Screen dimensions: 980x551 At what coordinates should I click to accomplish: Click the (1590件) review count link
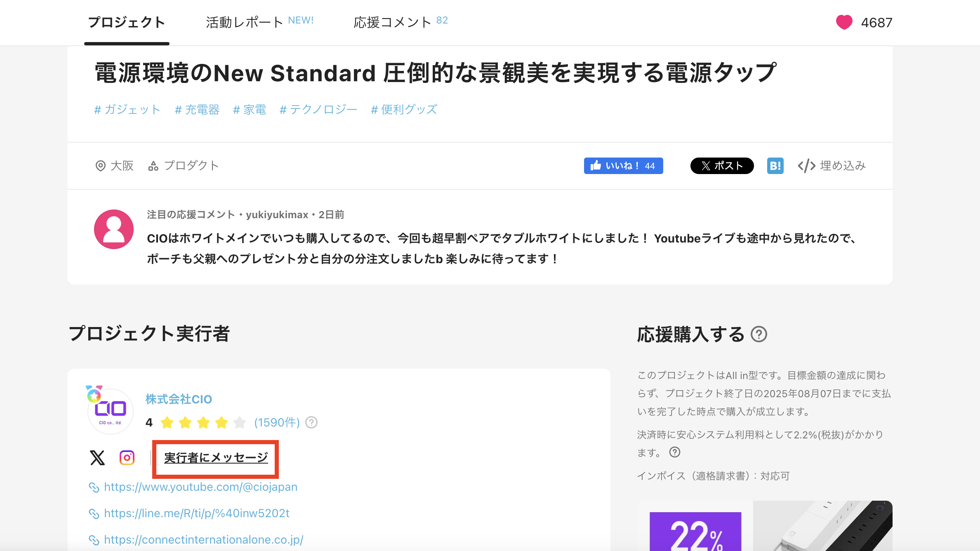click(277, 423)
